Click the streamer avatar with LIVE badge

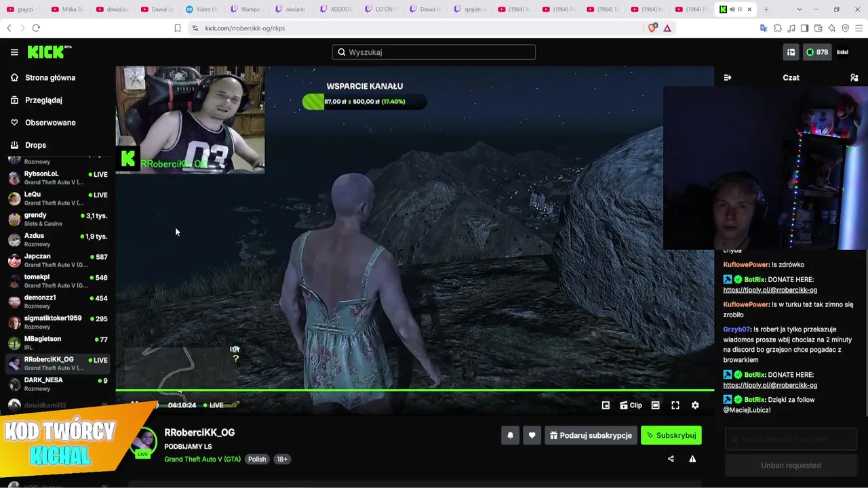click(143, 443)
